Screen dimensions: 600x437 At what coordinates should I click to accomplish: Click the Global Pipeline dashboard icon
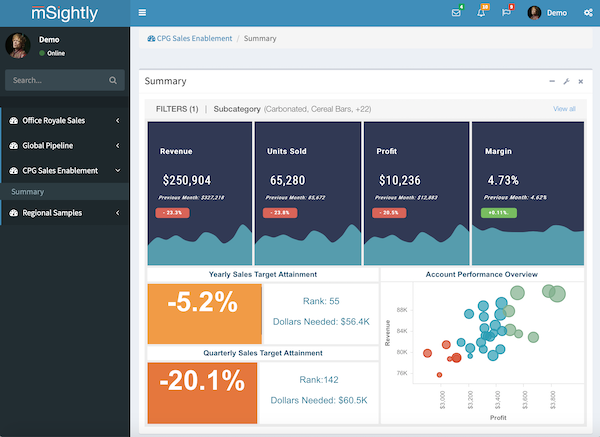click(x=13, y=145)
